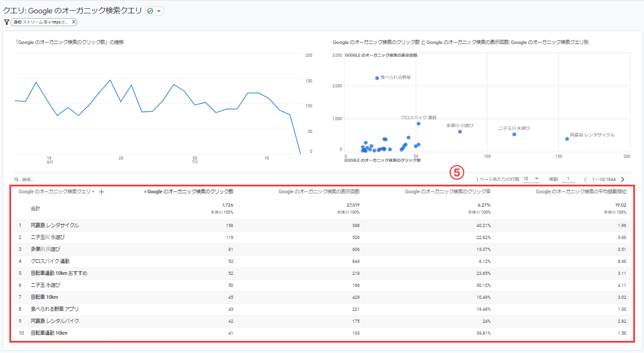Image resolution: width=644 pixels, height=353 pixels.
Task: Click the page range text 1〜10/1844
Action: (x=604, y=179)
